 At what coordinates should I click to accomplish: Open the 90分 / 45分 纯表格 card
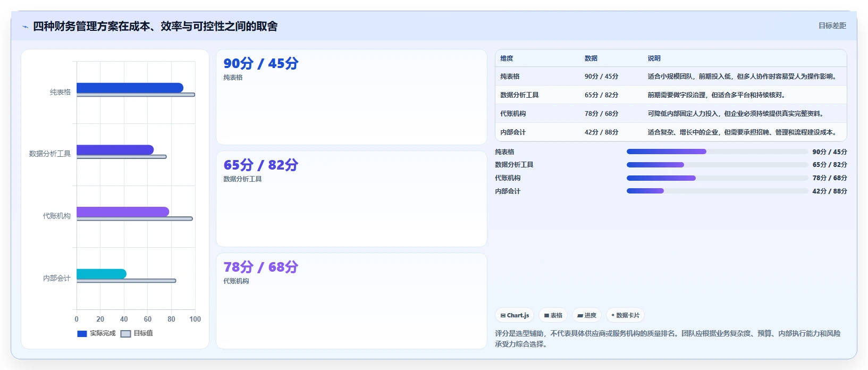coord(351,97)
